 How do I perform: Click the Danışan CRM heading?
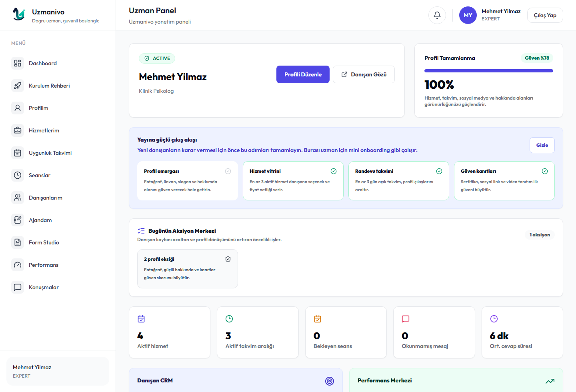(x=155, y=380)
